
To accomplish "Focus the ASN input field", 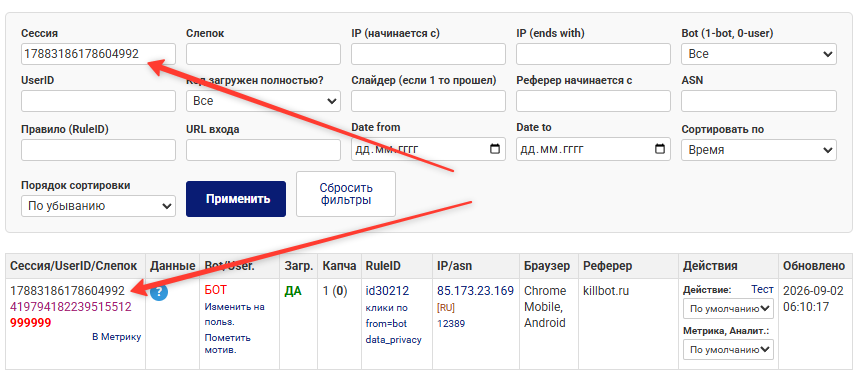I will 759,101.
